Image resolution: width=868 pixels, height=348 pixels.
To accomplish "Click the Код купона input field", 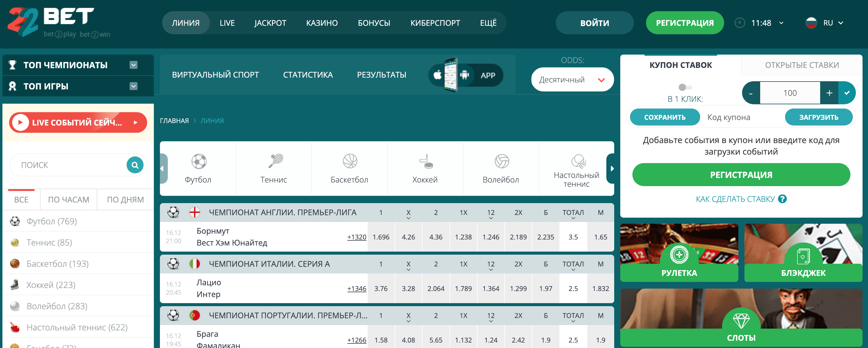I will (x=742, y=117).
